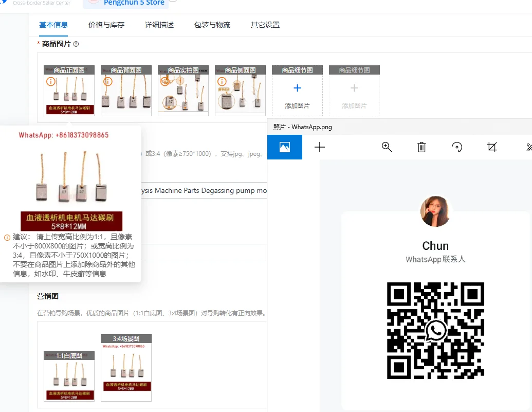Open the crop tool in Photos
Viewport: 532px width, 412px height.
[492, 147]
